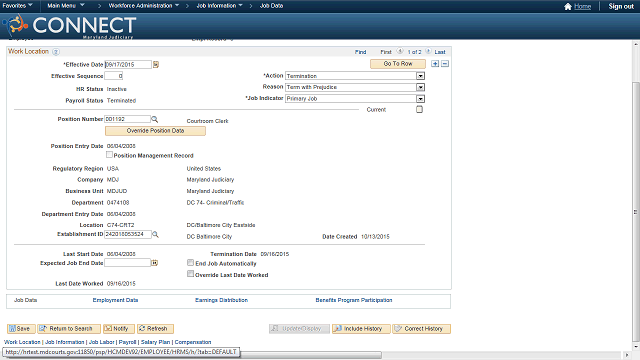The image size is (640, 360).
Task: Show next row arrow icon
Action: (428, 51)
